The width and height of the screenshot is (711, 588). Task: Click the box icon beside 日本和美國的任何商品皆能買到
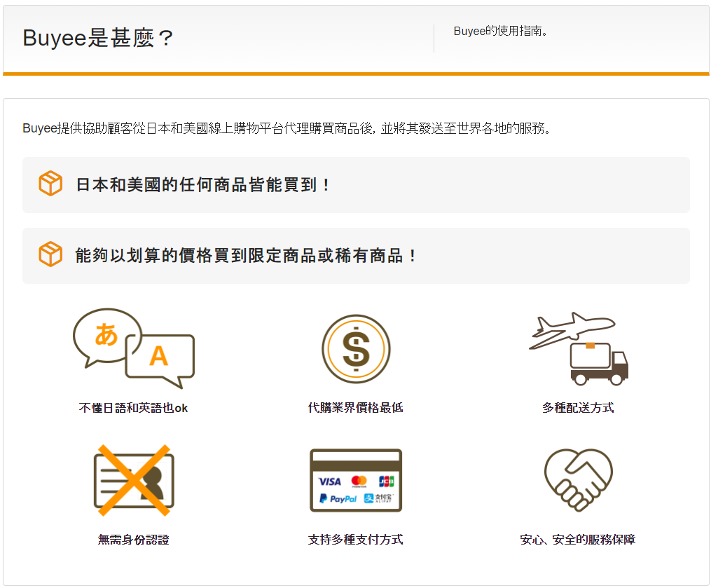click(50, 184)
